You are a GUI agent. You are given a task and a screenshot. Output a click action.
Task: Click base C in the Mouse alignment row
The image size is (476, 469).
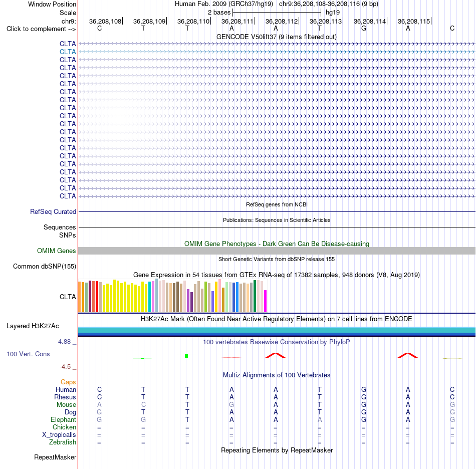pos(143,405)
